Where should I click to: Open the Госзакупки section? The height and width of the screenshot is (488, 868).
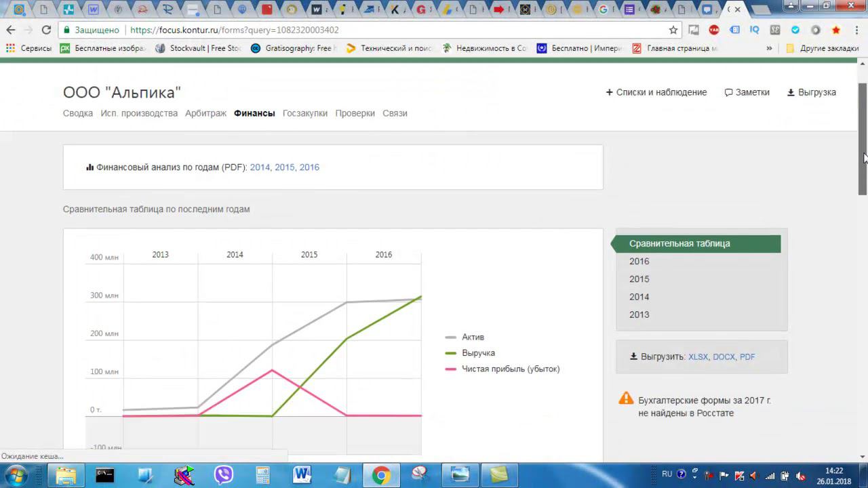pos(305,113)
